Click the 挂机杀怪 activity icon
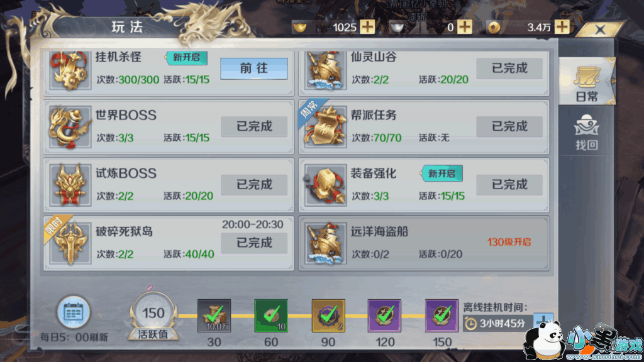Viewport: 644px width, 362px height. tap(70, 70)
